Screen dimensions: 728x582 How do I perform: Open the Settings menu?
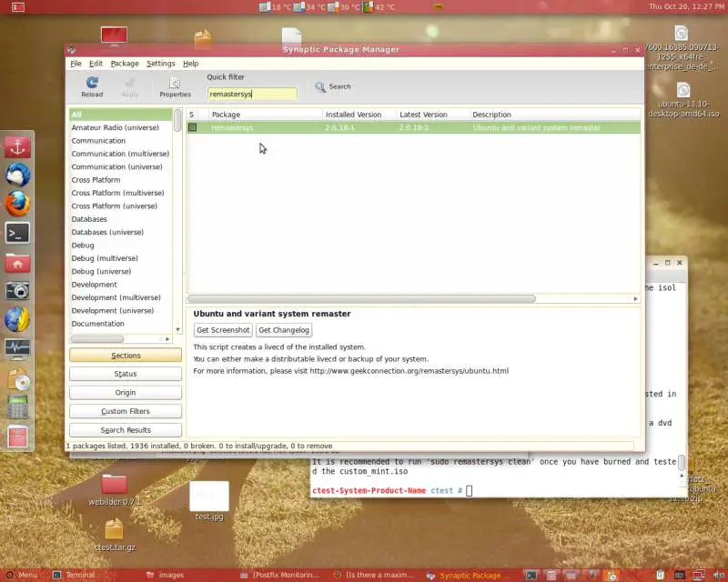pyautogui.click(x=161, y=64)
